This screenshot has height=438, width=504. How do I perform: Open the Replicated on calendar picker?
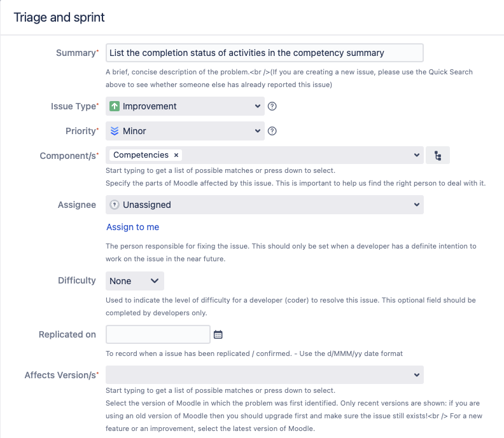click(218, 334)
